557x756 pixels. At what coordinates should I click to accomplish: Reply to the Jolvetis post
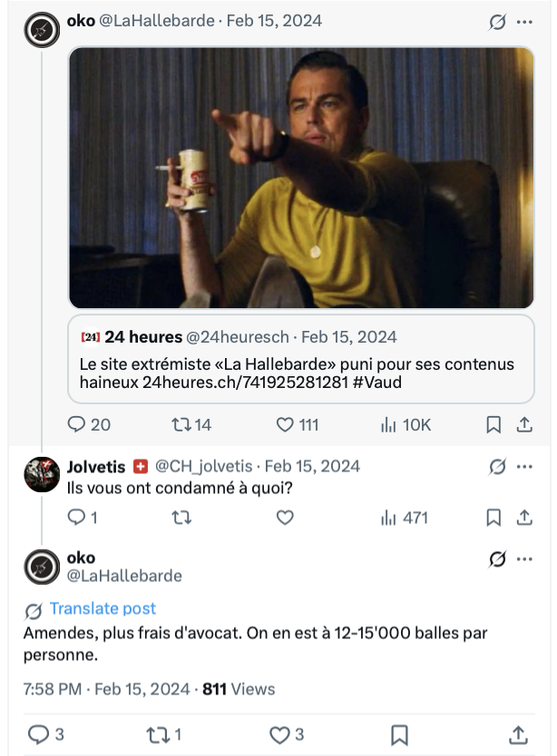(77, 518)
